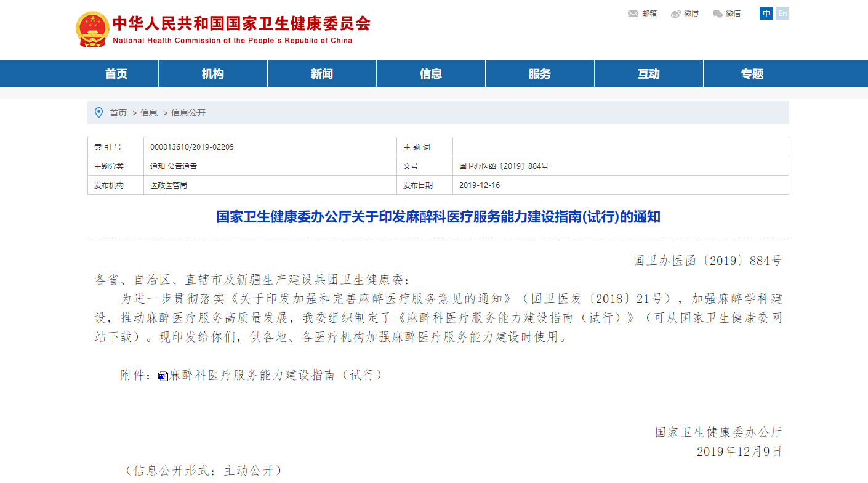Image resolution: width=868 pixels, height=483 pixels.
Task: Click the 信息 breadcrumb link
Action: 149,113
